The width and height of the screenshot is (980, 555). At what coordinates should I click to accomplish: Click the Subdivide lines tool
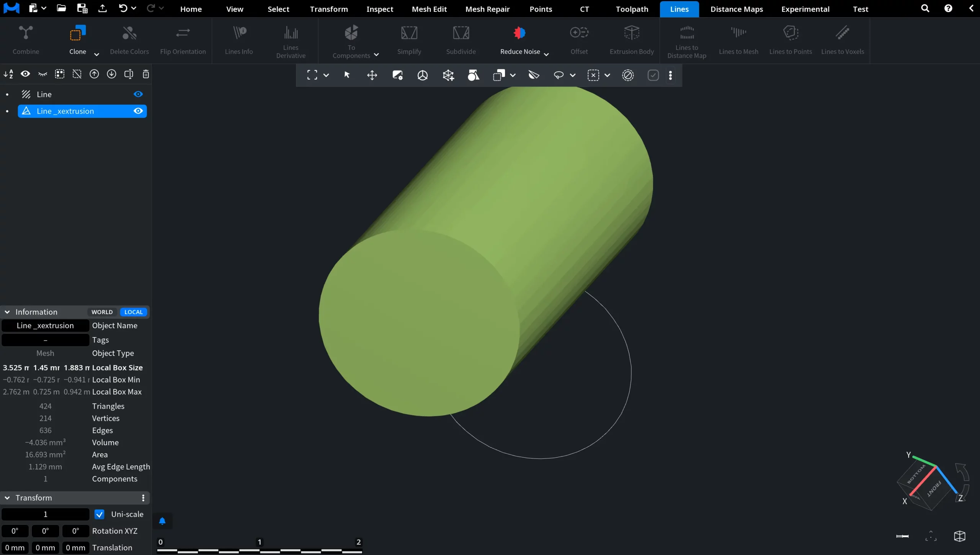tap(461, 40)
